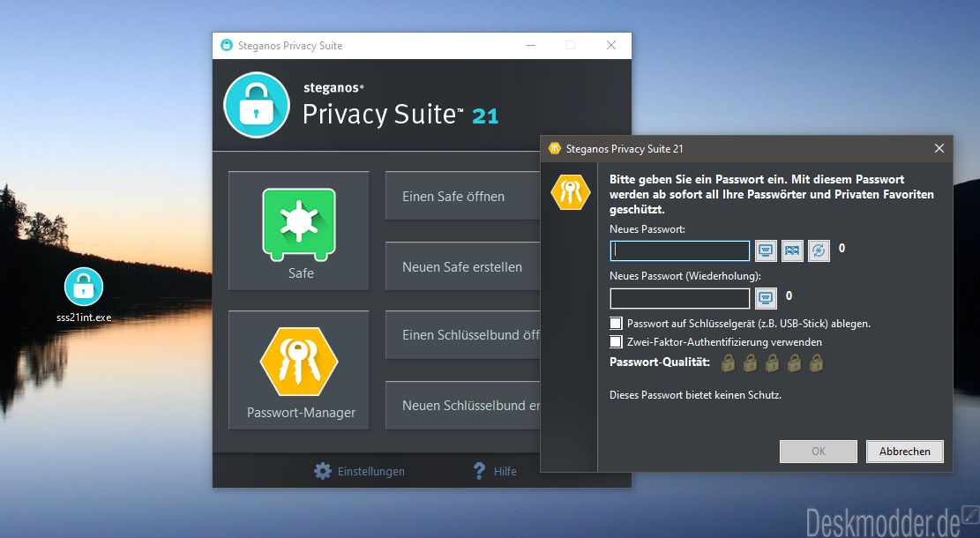Click Einen Schlüsselbund öffnen button
Viewport: 980px width, 538px height.
462,335
